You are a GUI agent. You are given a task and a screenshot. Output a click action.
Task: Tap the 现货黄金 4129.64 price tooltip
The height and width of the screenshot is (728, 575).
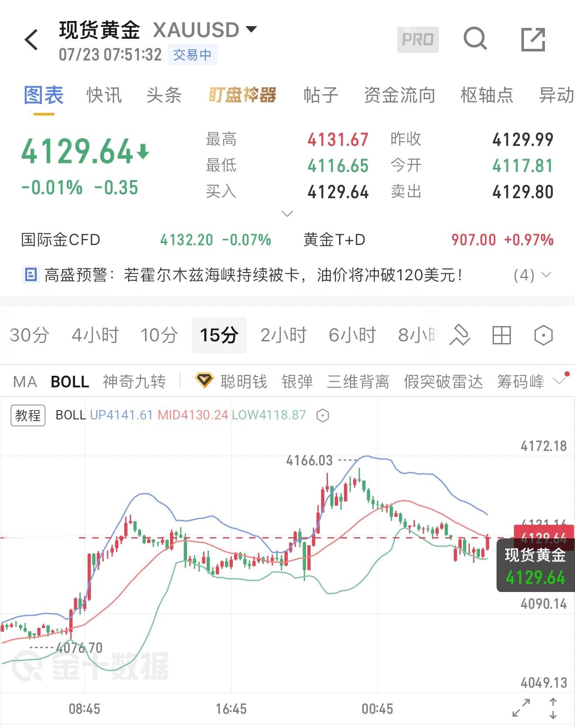click(x=535, y=566)
